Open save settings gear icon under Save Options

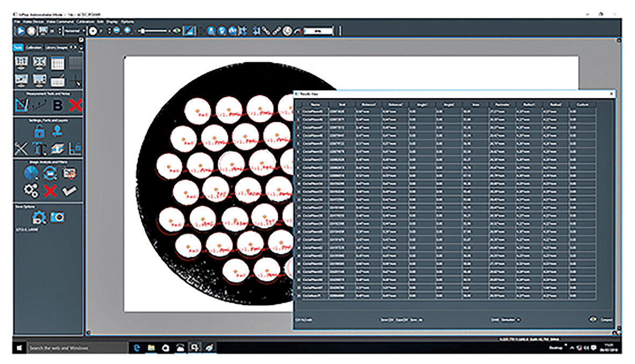point(39,217)
